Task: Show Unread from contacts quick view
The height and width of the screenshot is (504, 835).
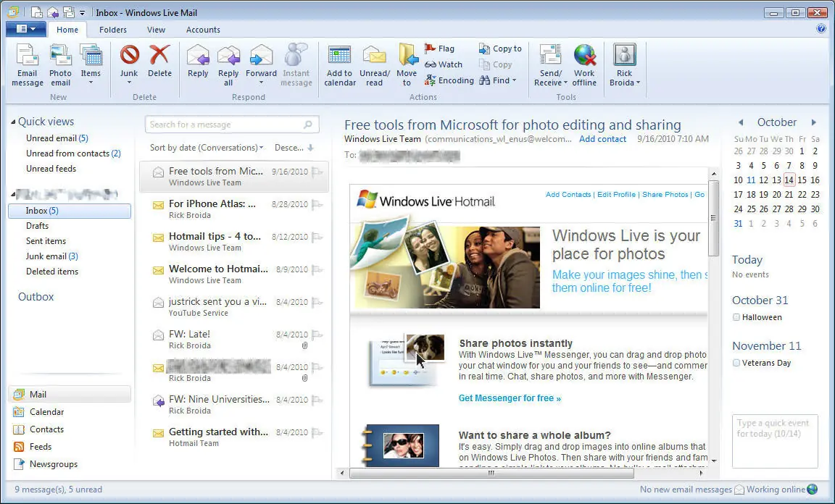Action: pos(73,154)
